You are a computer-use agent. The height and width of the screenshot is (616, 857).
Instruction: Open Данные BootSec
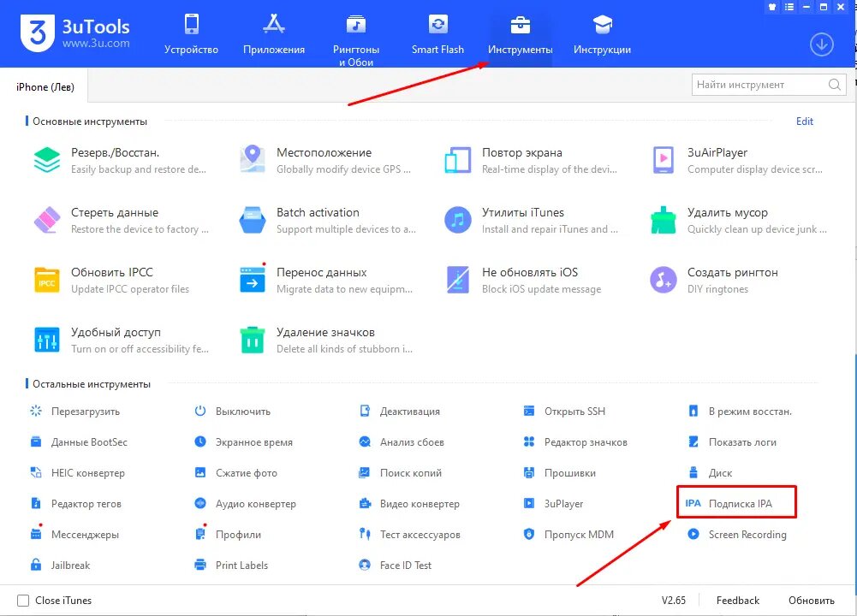[x=80, y=441]
